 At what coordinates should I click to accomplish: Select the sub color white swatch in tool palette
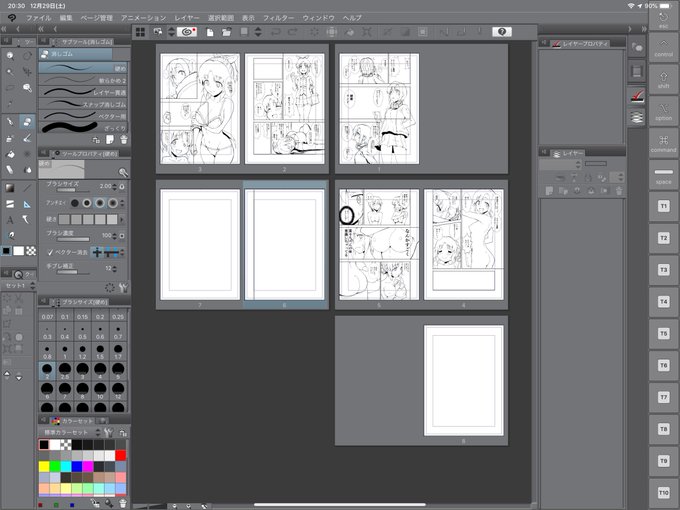[19, 251]
